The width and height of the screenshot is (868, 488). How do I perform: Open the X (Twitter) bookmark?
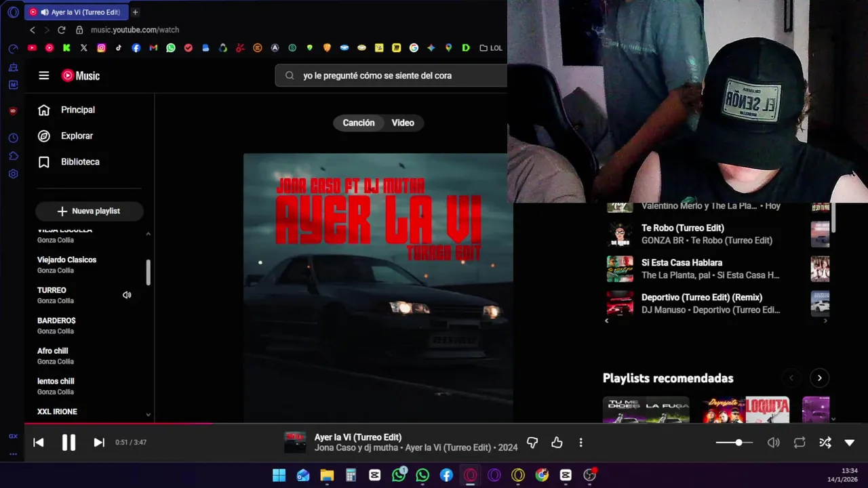83,48
